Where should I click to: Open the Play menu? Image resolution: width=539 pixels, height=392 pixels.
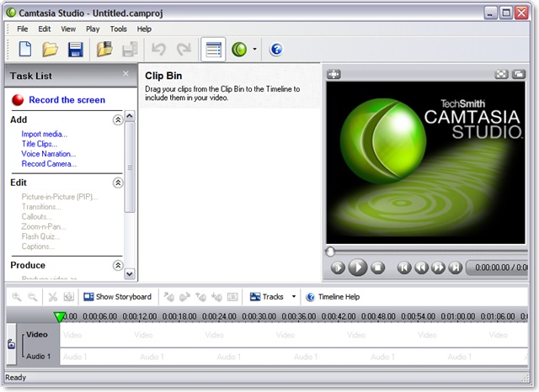(x=93, y=29)
